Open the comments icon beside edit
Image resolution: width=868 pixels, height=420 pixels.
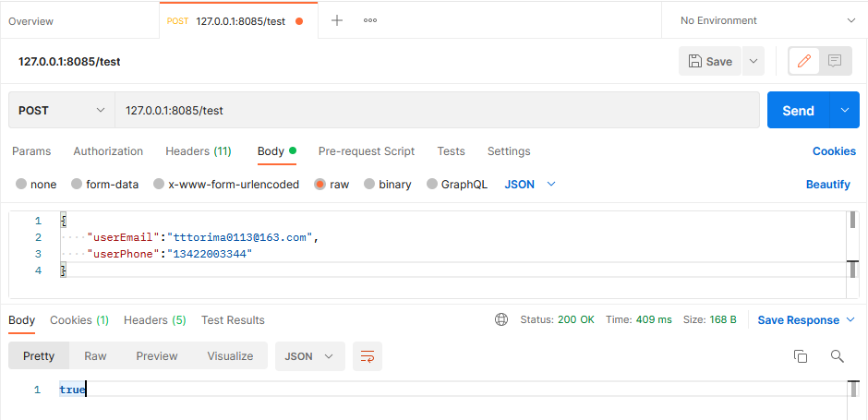(x=835, y=61)
